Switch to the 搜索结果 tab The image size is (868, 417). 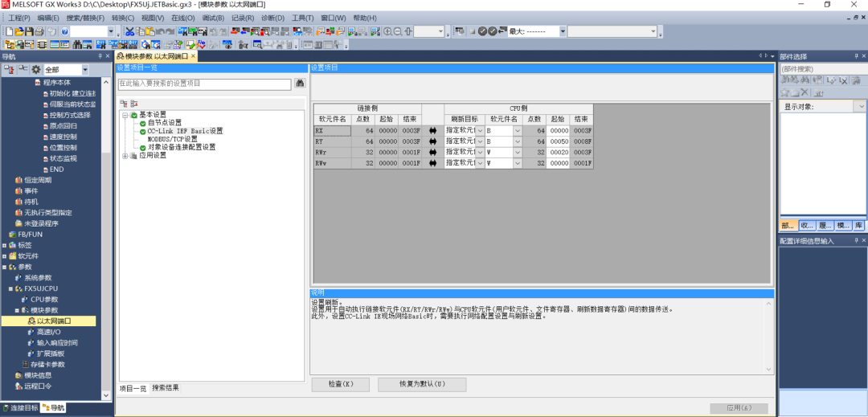[x=166, y=388]
